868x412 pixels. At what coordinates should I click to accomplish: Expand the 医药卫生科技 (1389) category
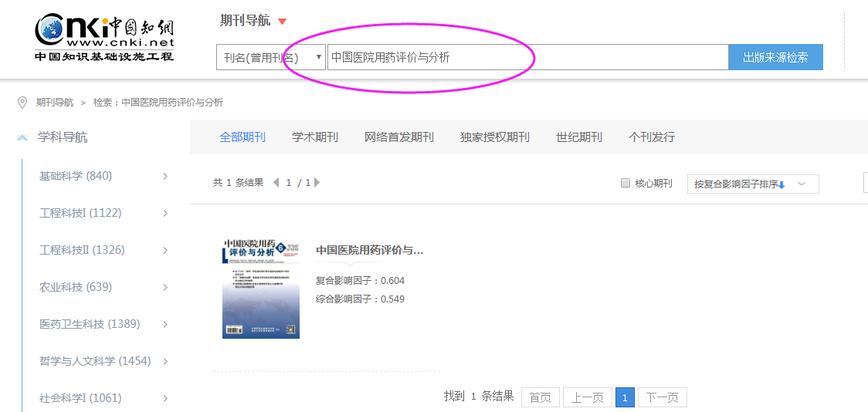coord(165,325)
